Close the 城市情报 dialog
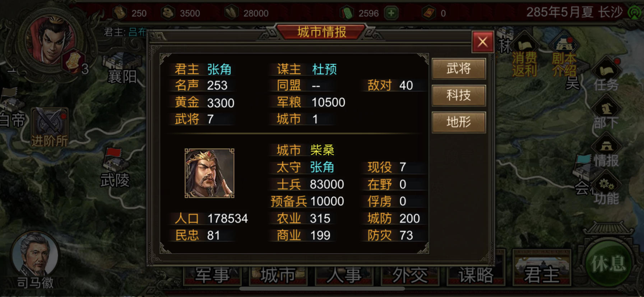The height and width of the screenshot is (297, 644). click(482, 42)
